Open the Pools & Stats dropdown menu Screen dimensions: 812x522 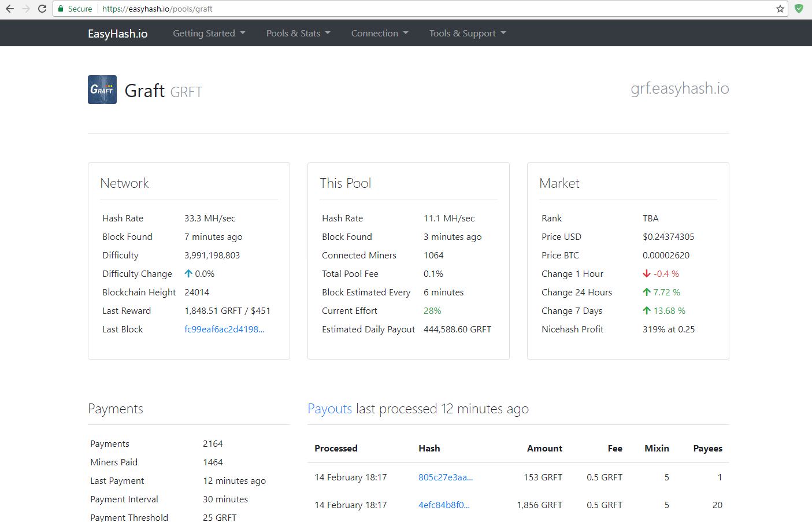(298, 33)
